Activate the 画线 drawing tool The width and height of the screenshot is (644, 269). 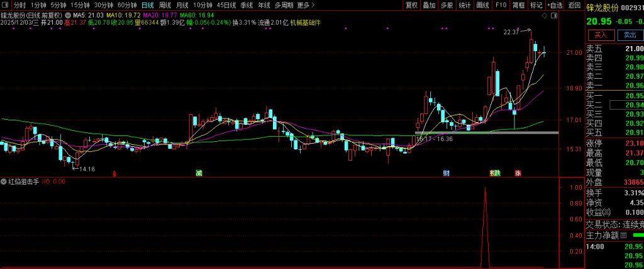click(482, 5)
